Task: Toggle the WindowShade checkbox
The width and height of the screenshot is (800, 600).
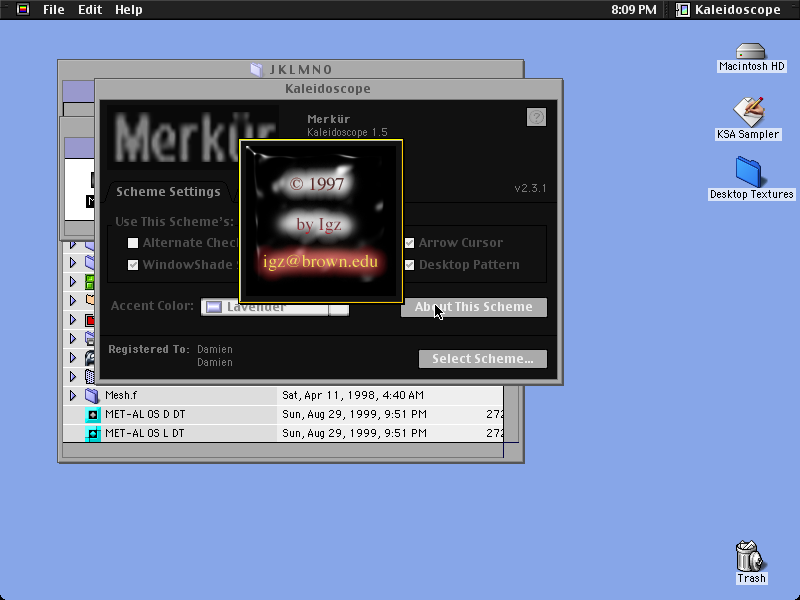Action: [x=133, y=265]
